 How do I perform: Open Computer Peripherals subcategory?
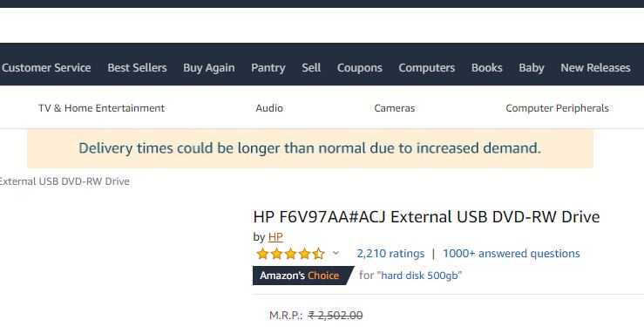[558, 108]
